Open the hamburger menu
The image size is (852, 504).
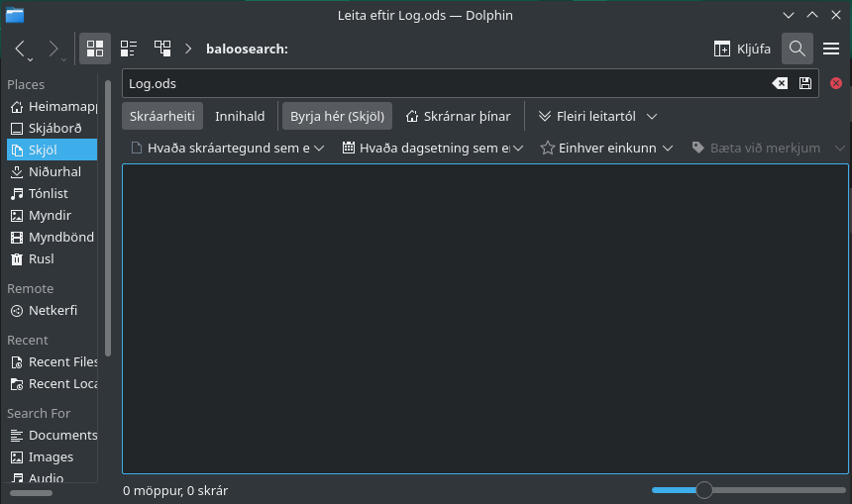(x=831, y=49)
